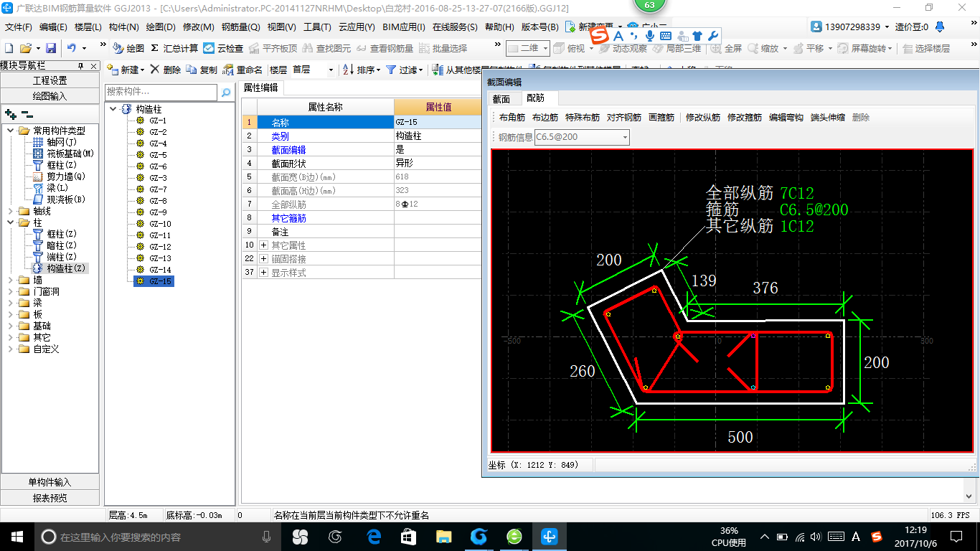Click the 画箍筋 button
This screenshot has height=551, width=980.
click(661, 117)
